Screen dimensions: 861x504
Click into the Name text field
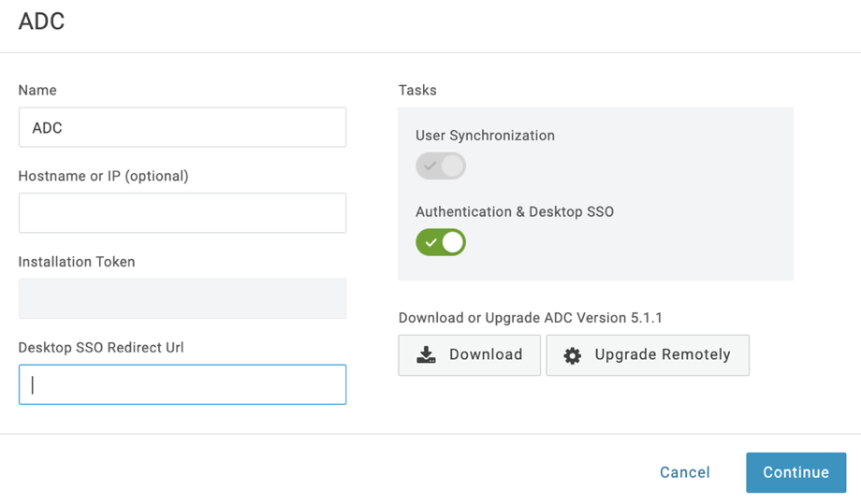point(182,128)
